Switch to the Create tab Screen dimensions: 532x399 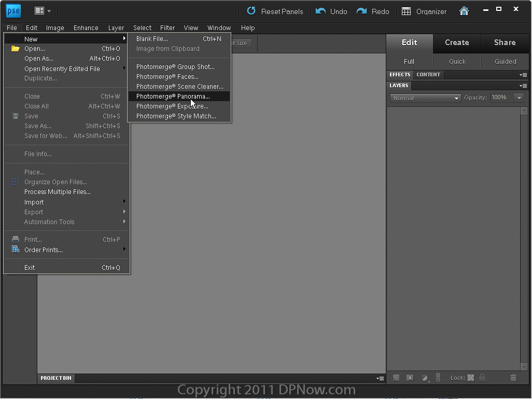457,43
